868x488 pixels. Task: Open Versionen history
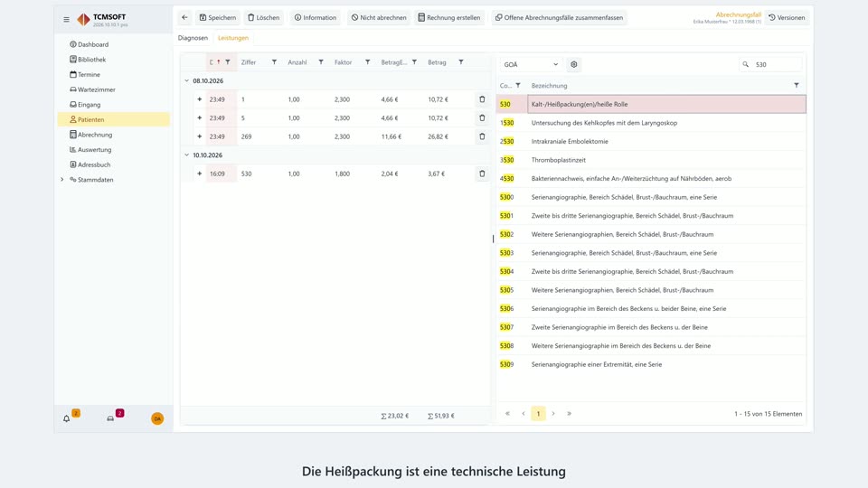click(787, 18)
